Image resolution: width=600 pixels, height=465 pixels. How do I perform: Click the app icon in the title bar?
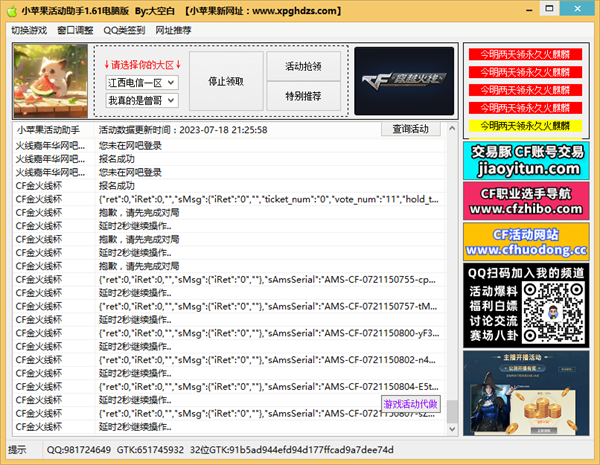[11, 10]
